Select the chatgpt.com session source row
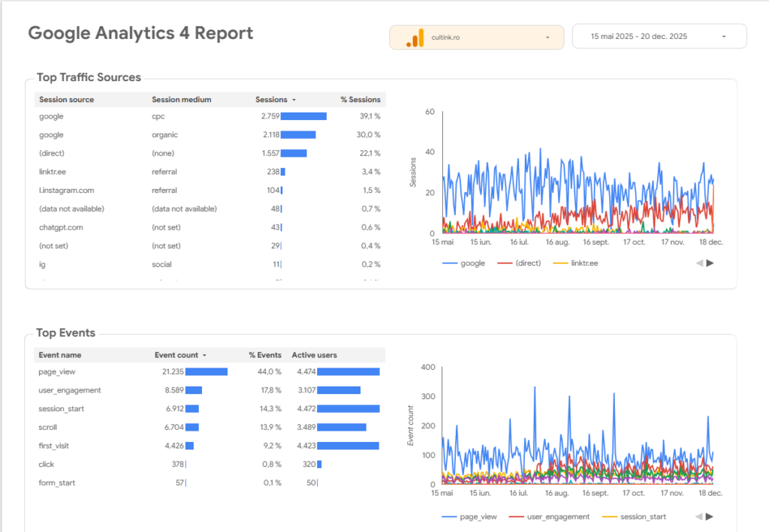 (x=61, y=227)
